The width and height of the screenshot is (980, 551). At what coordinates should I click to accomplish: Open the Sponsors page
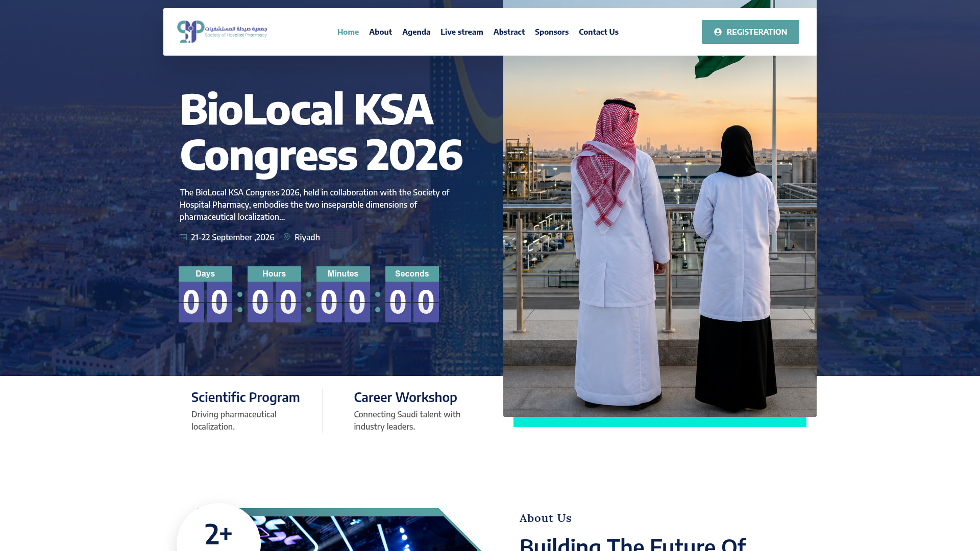click(552, 32)
